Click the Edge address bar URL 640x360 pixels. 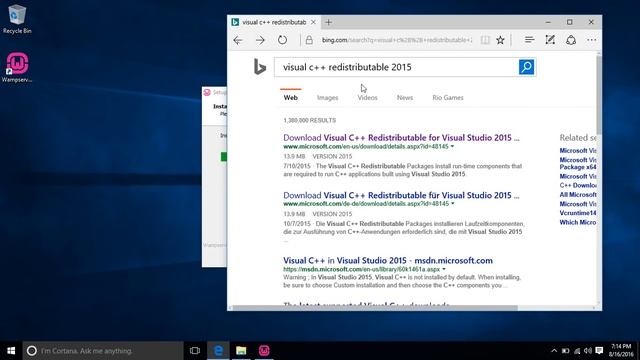tap(397, 40)
